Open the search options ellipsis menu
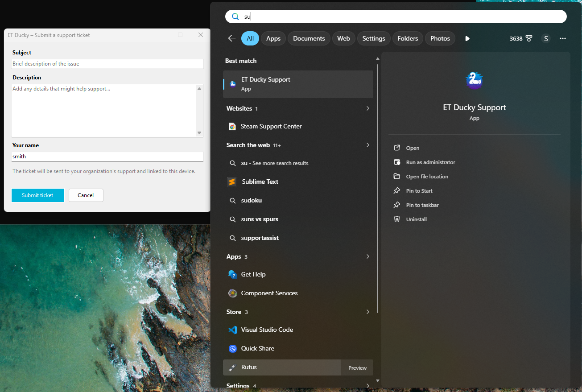The image size is (582, 392). (562, 38)
